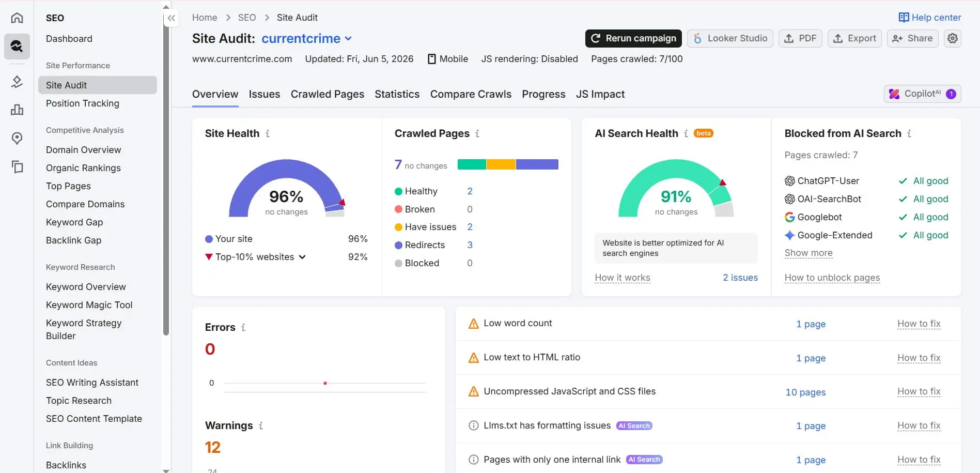Click the OAI-SearchBot icon
980x473 pixels.
pyautogui.click(x=790, y=199)
